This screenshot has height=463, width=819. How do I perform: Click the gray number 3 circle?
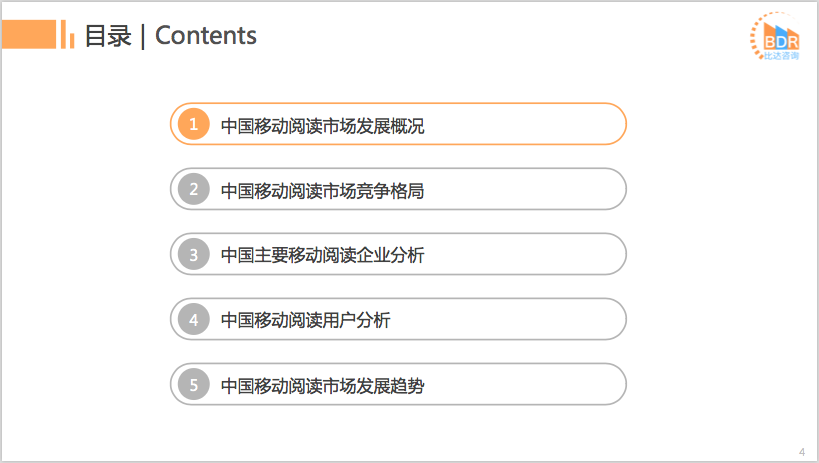point(193,254)
